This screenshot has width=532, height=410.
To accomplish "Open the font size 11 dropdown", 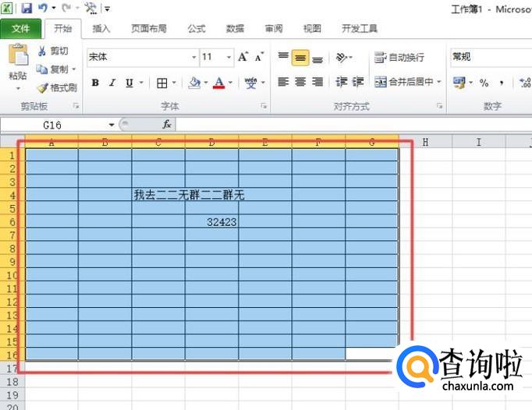I will [x=229, y=57].
